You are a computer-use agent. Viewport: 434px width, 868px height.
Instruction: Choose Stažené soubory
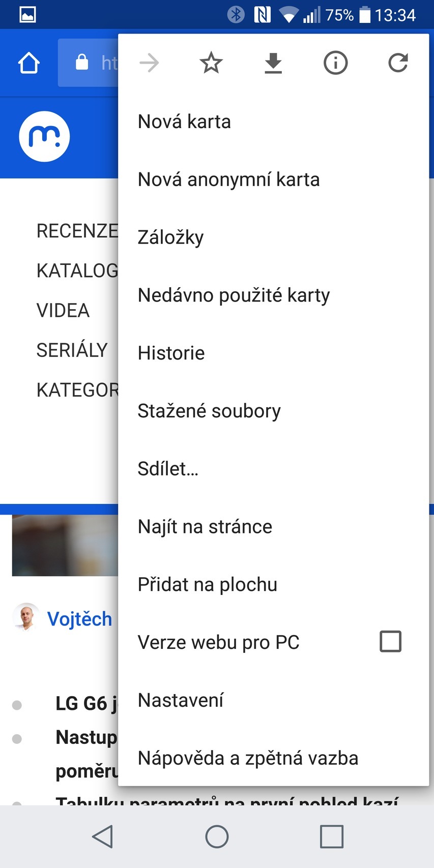209,411
